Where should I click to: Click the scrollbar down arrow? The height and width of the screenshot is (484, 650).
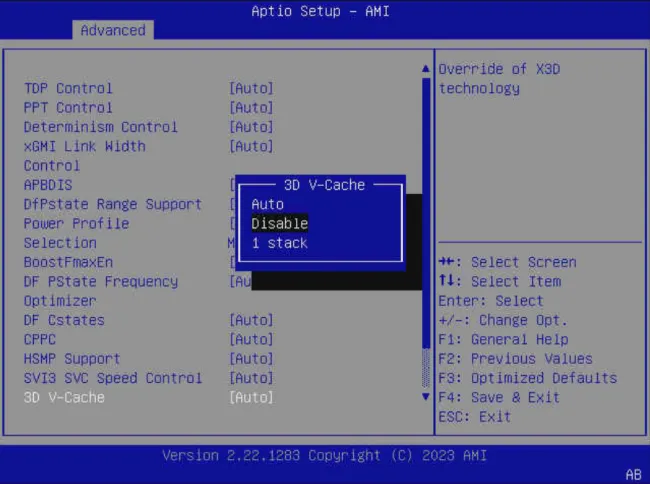[x=426, y=397]
